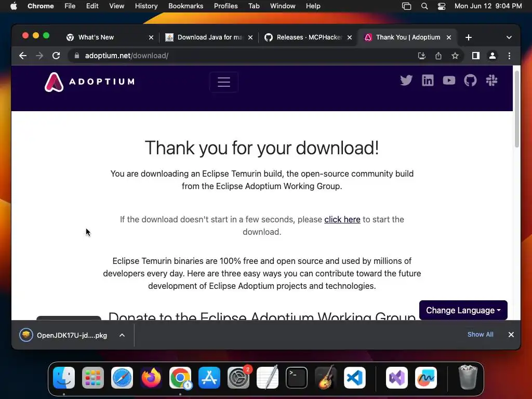
Task: Open Window menu
Action: [x=283, y=6]
